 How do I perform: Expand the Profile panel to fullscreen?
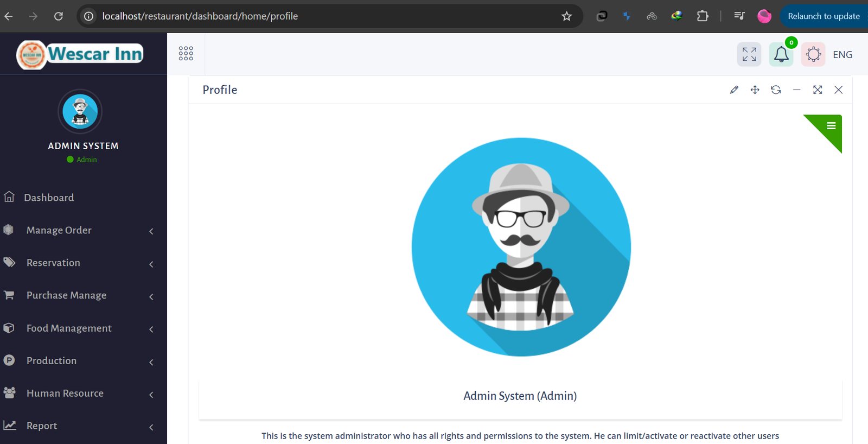pyautogui.click(x=818, y=90)
